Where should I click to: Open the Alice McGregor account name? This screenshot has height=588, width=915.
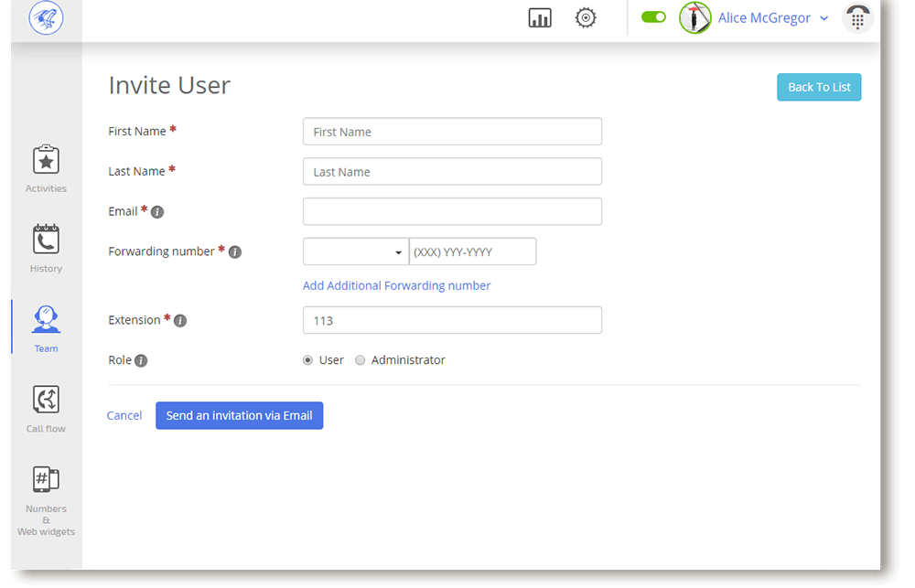click(764, 18)
